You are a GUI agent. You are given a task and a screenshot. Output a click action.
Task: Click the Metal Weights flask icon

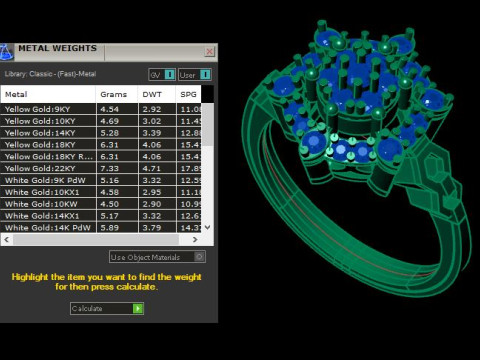(6, 52)
